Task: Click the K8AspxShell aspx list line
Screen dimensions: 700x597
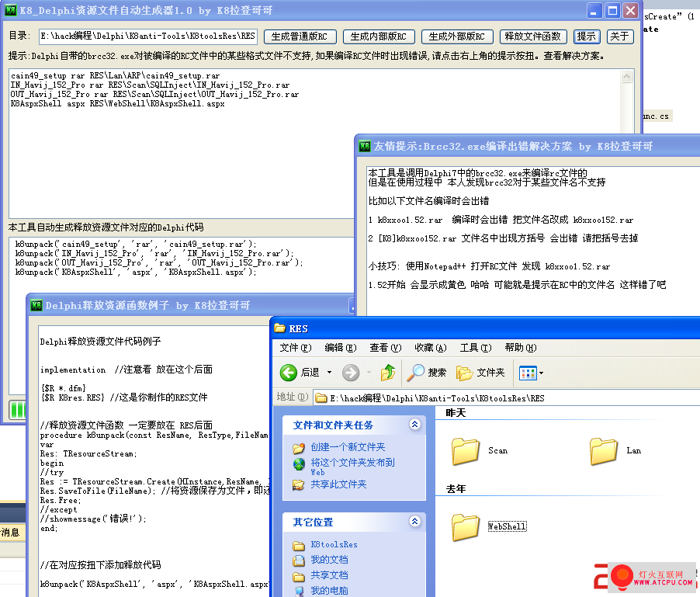Action: click(117, 104)
